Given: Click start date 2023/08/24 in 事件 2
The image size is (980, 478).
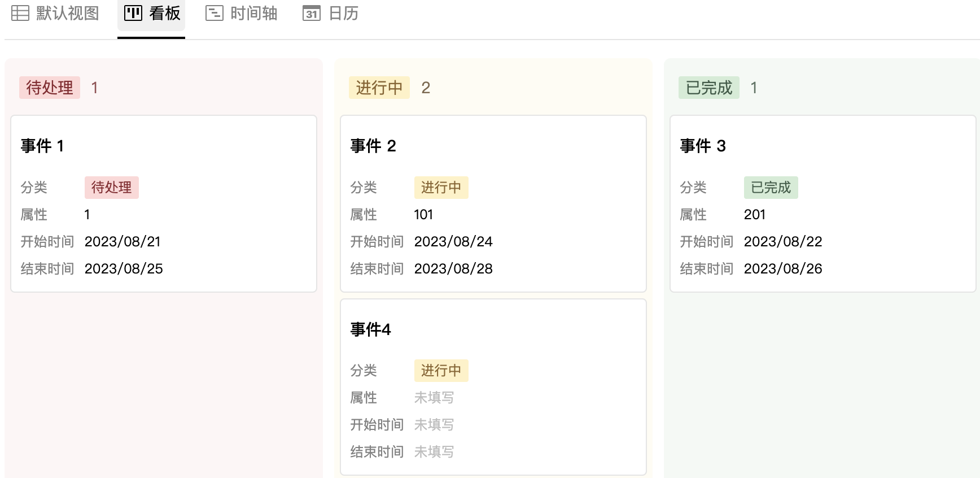Looking at the screenshot, I should [x=453, y=242].
